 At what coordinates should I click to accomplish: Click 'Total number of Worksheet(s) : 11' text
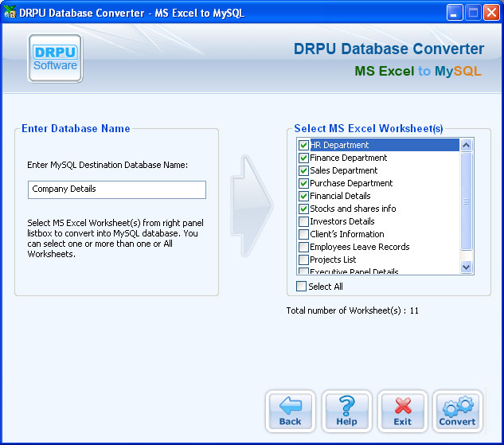(x=352, y=310)
